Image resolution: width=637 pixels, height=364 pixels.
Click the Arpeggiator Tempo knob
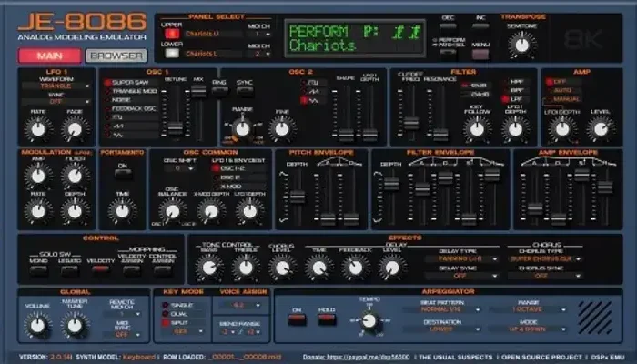[369, 321]
